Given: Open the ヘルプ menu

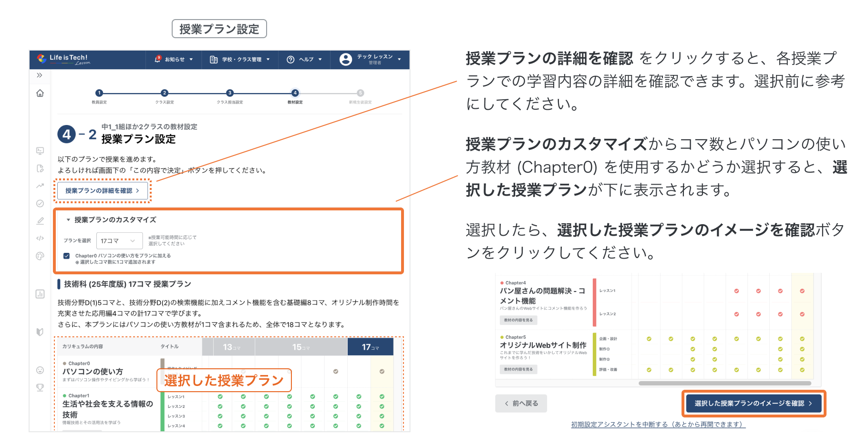Looking at the screenshot, I should (304, 60).
